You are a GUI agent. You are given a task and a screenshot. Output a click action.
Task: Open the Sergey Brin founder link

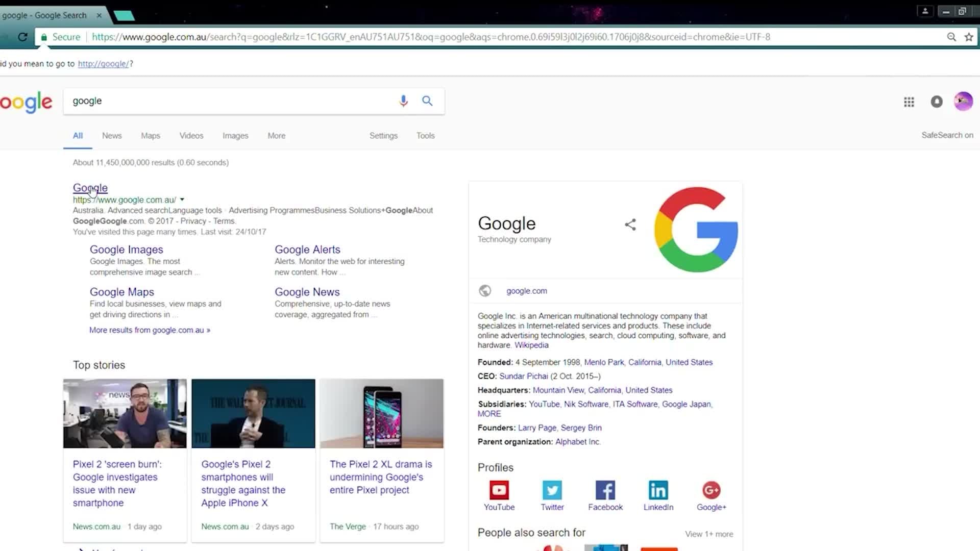click(x=581, y=428)
